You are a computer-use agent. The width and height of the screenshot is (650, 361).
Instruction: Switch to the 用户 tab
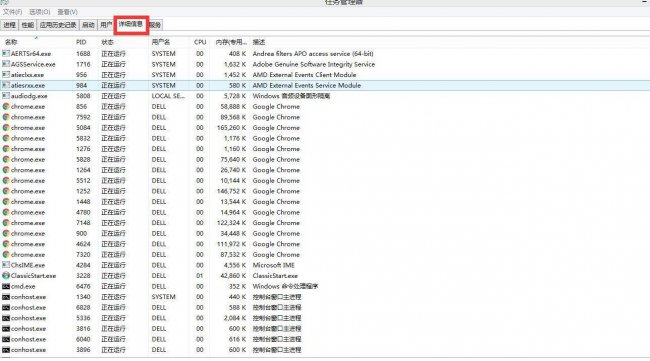[x=106, y=25]
